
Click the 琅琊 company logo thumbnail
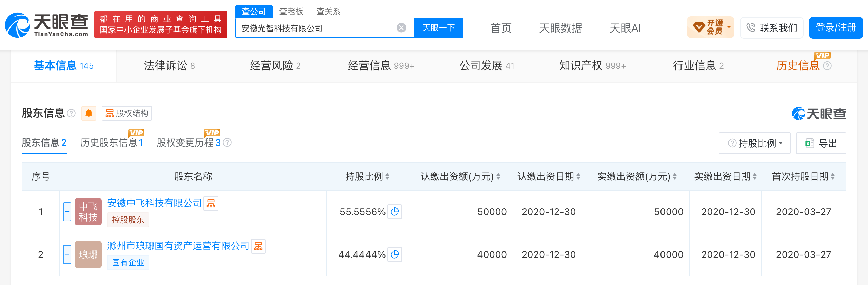(88, 254)
